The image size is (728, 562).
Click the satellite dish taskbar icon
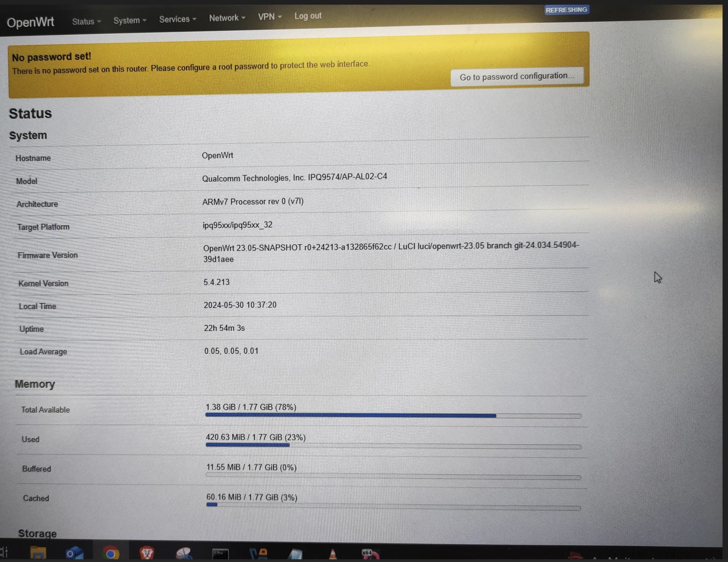point(184,554)
